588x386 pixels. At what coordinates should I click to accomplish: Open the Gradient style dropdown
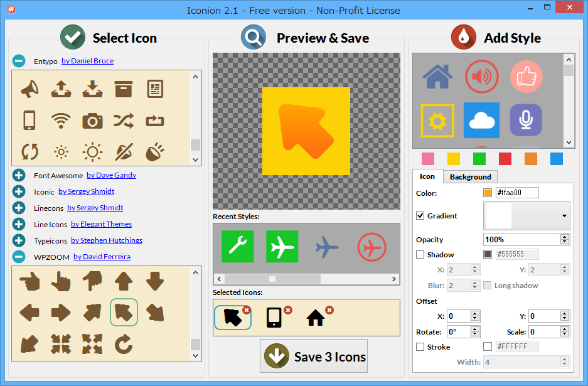point(563,215)
